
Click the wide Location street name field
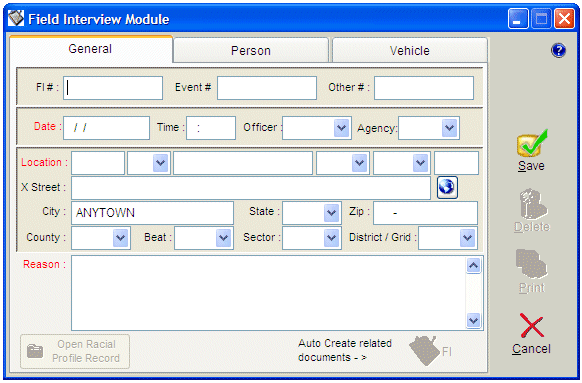coord(243,163)
